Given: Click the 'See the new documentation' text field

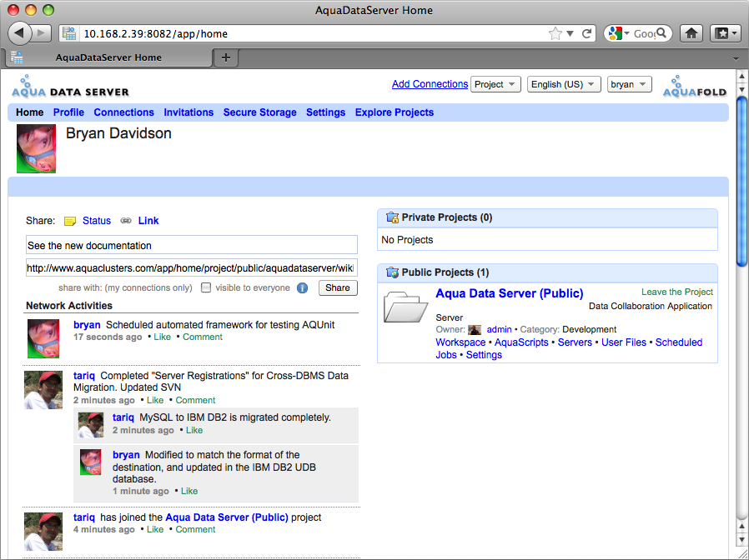Looking at the screenshot, I should point(192,245).
